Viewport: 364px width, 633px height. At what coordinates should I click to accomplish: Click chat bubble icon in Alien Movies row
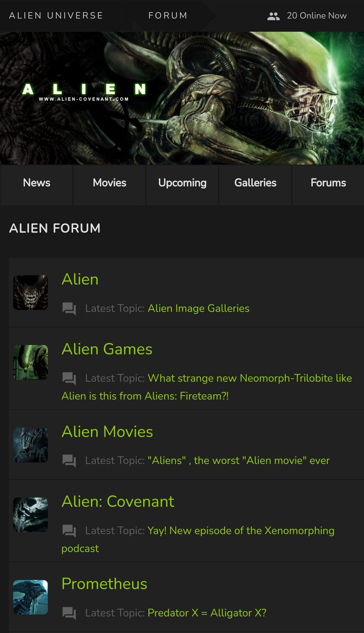[x=69, y=461]
